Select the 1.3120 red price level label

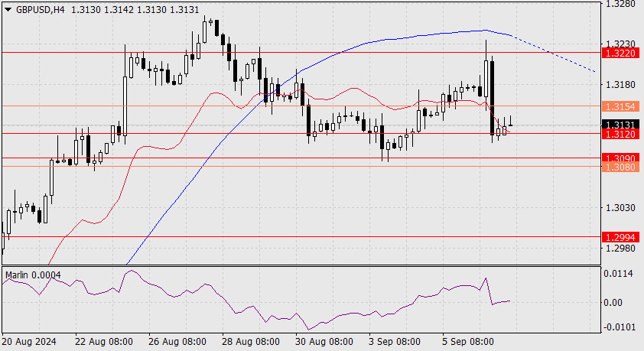coord(620,135)
